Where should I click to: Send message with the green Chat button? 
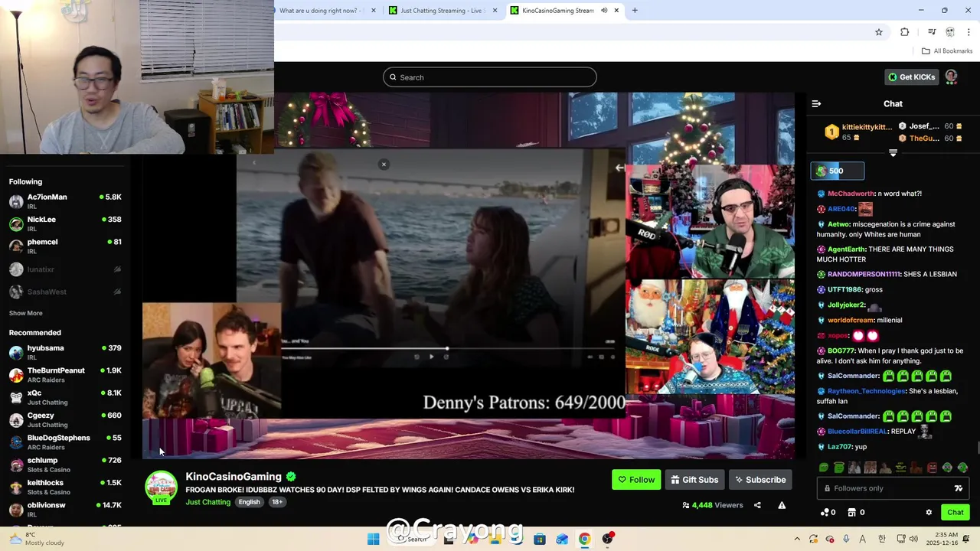point(955,512)
